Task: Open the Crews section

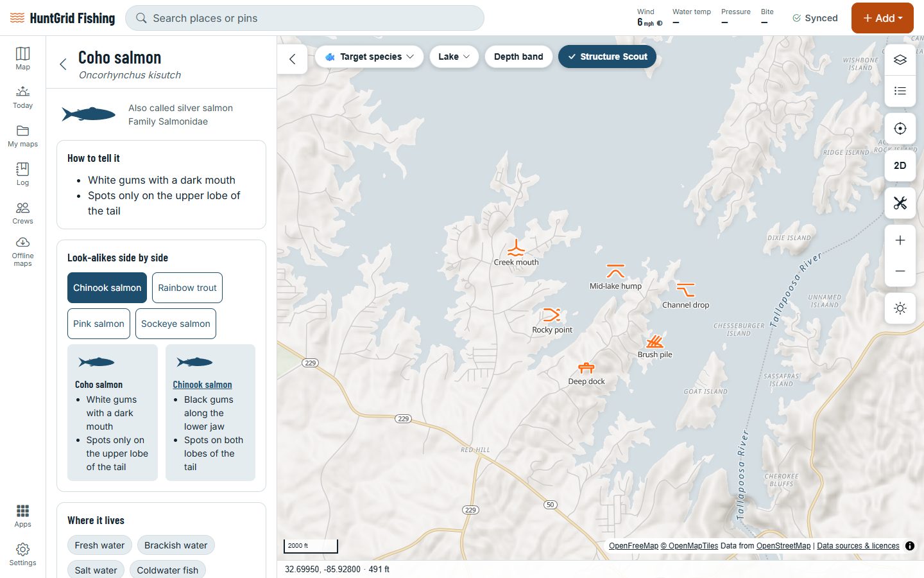Action: tap(22, 213)
